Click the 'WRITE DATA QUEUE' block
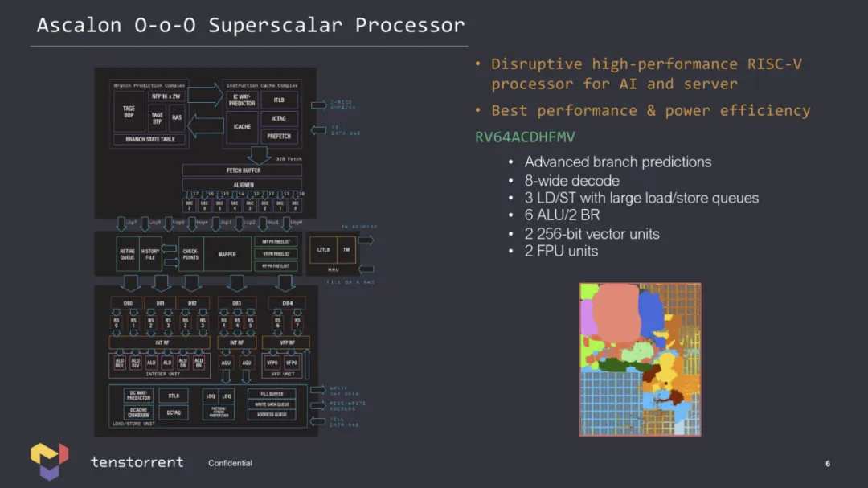The width and height of the screenshot is (868, 488). 272,404
